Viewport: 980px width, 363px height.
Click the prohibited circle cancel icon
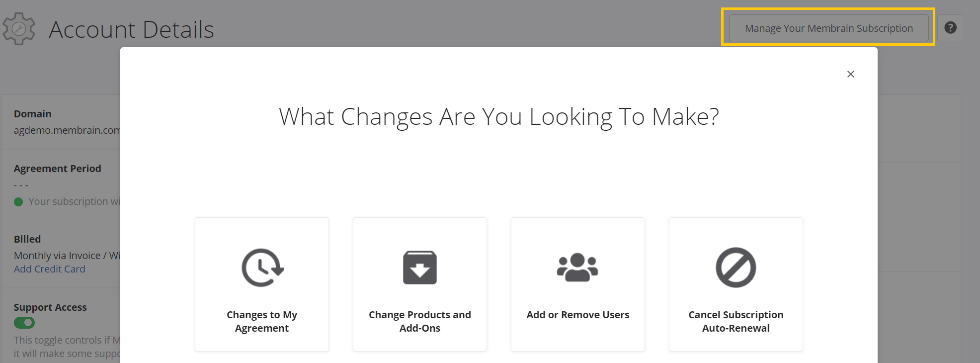click(735, 268)
